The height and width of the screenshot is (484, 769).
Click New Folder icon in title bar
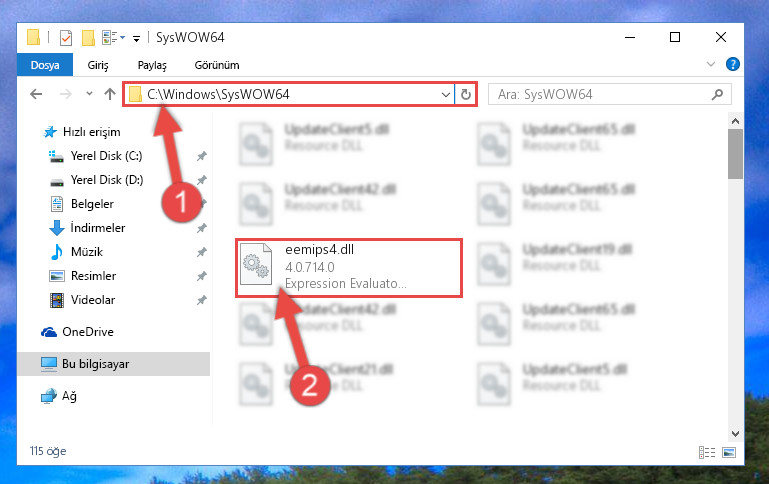pyautogui.click(x=88, y=38)
